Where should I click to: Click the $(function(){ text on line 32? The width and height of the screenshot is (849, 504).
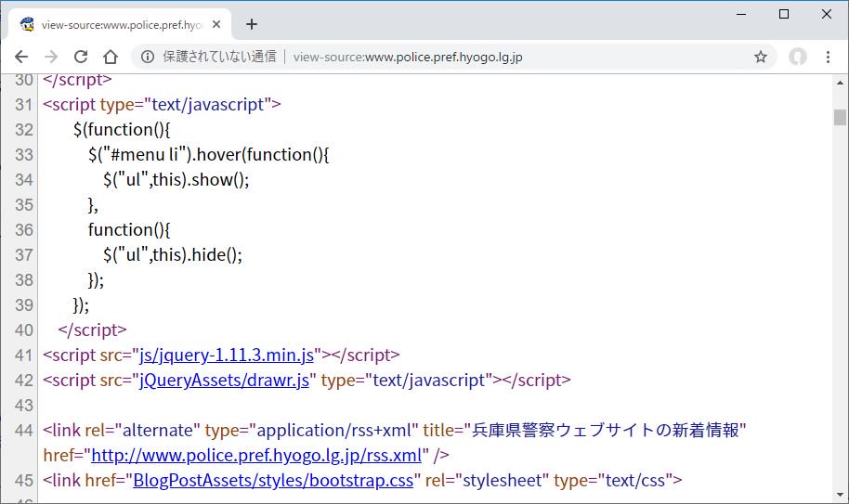[x=122, y=130]
